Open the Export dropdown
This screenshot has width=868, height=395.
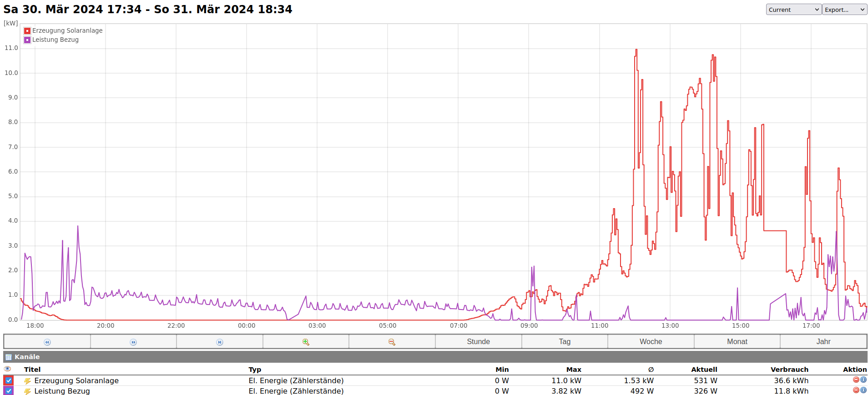pyautogui.click(x=844, y=10)
